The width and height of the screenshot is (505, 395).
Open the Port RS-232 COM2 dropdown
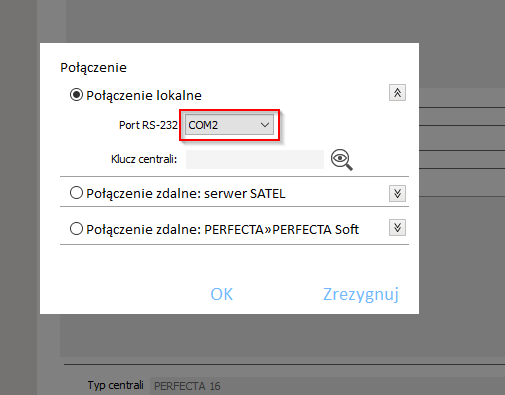[229, 125]
